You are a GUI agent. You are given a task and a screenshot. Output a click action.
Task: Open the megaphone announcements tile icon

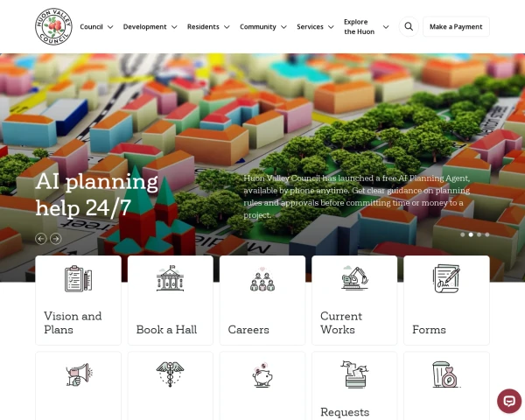coord(79,374)
